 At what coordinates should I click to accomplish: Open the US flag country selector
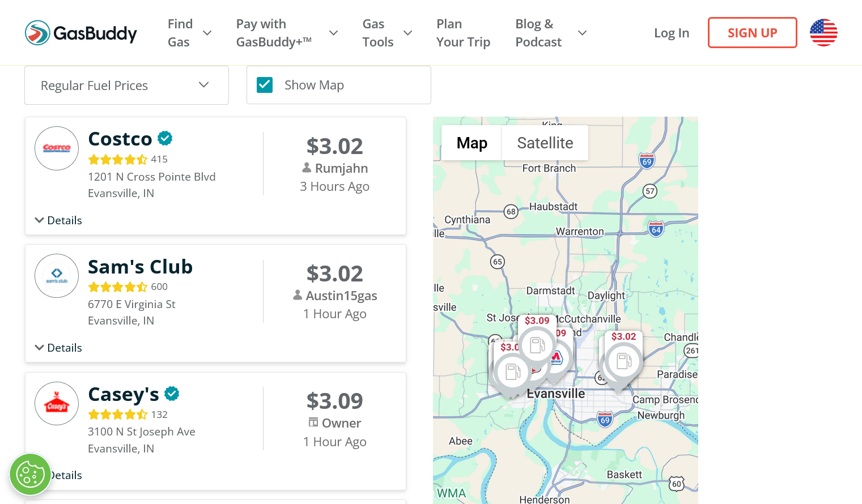(x=823, y=33)
